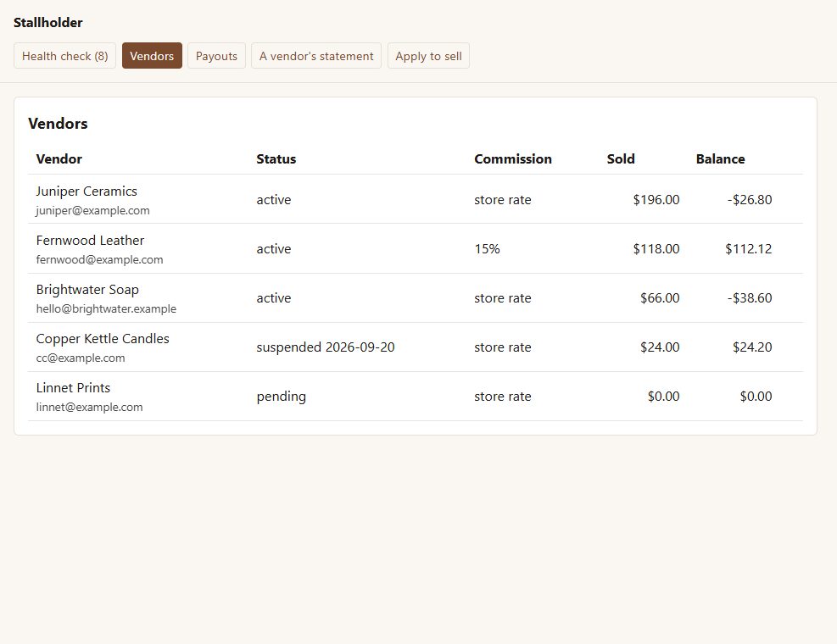
Task: Click the Vendor column header
Action: (x=59, y=159)
